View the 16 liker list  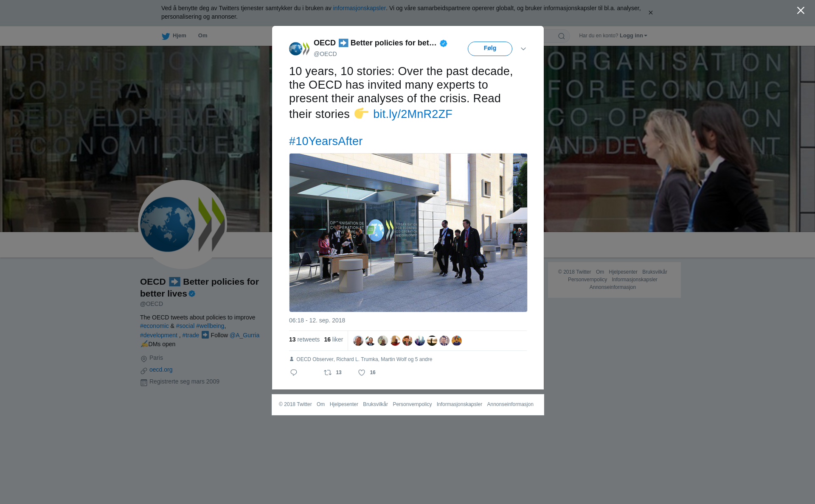(x=334, y=339)
